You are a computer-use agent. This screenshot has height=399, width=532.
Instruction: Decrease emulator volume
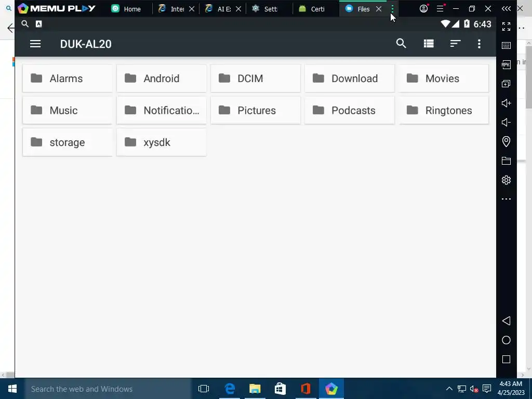click(x=506, y=122)
